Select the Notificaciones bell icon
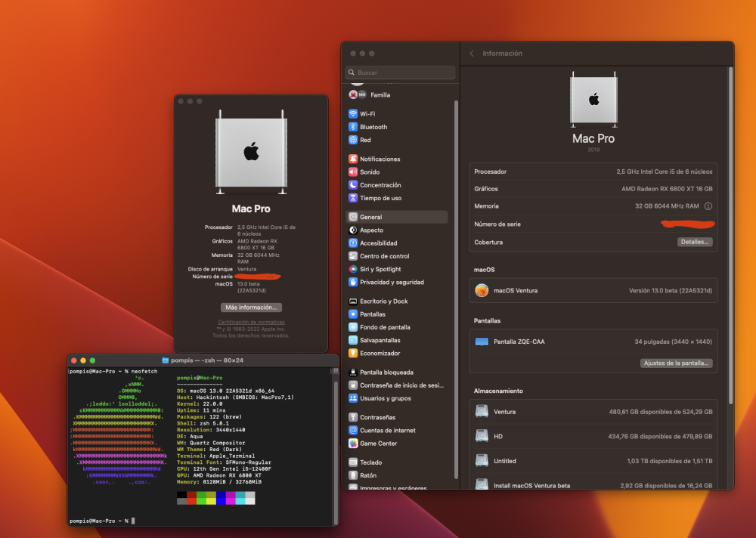This screenshot has width=756, height=538. pyautogui.click(x=353, y=159)
